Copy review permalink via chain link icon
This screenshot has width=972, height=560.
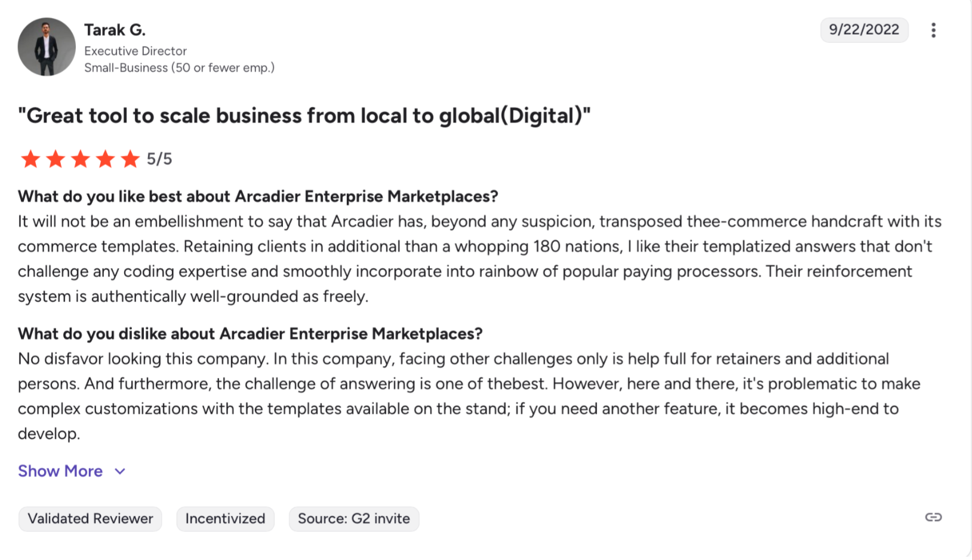click(933, 517)
